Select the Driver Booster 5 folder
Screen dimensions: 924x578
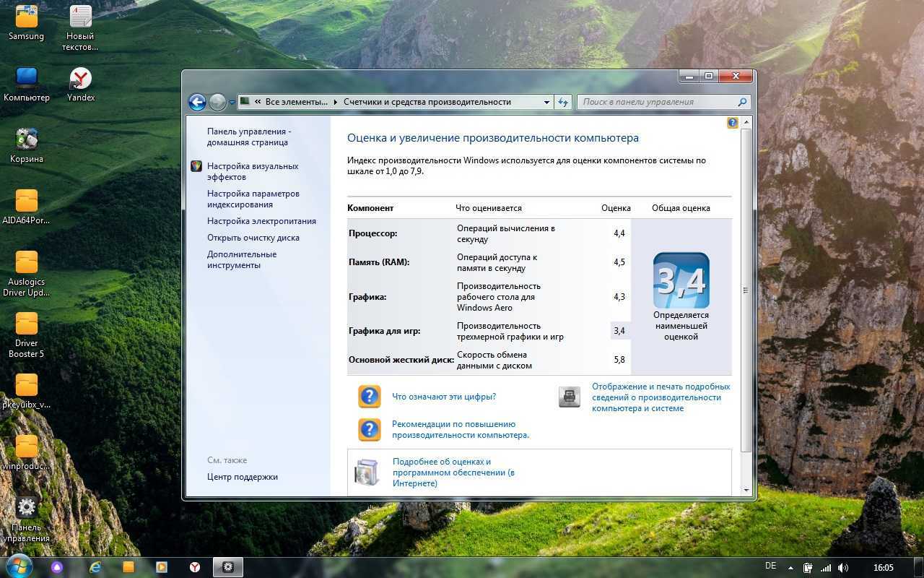27,335
